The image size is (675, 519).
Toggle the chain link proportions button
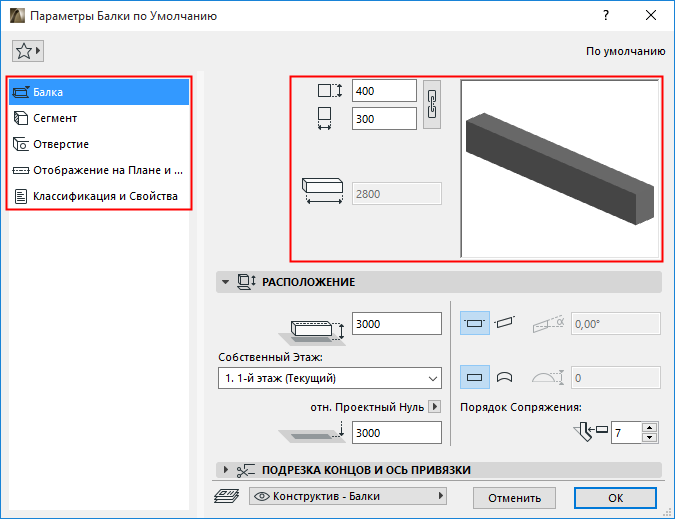coord(432,105)
